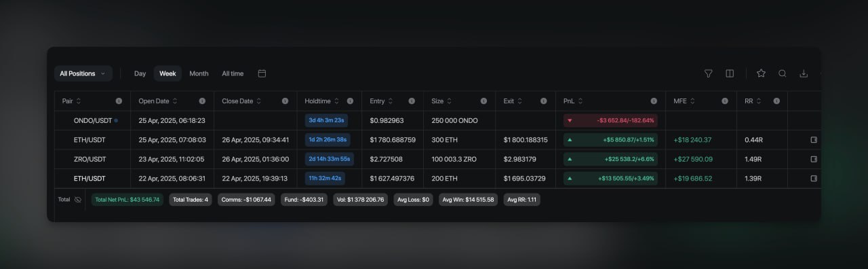Image resolution: width=868 pixels, height=269 pixels.
Task: Click the +$5 850.87/+1.51% PnL badge
Action: [x=610, y=140]
